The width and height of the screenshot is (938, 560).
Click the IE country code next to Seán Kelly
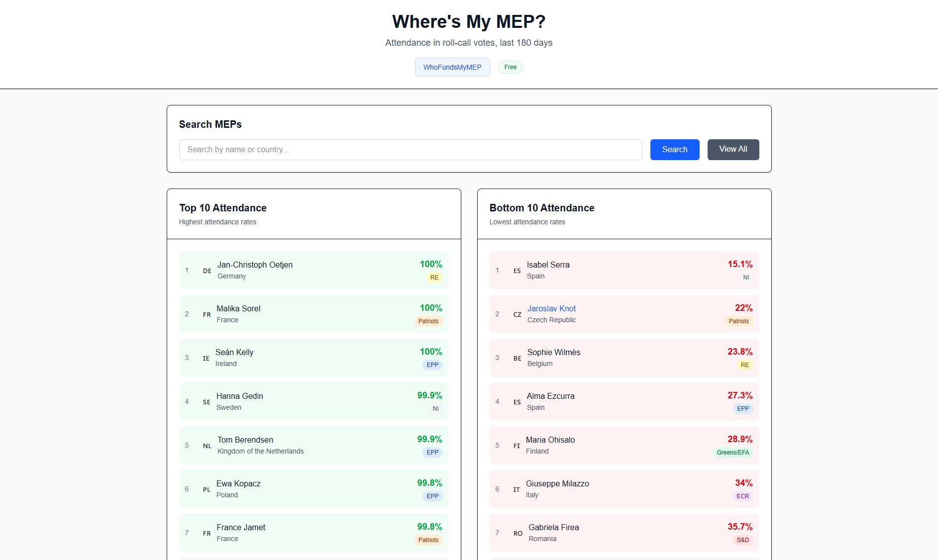point(206,359)
